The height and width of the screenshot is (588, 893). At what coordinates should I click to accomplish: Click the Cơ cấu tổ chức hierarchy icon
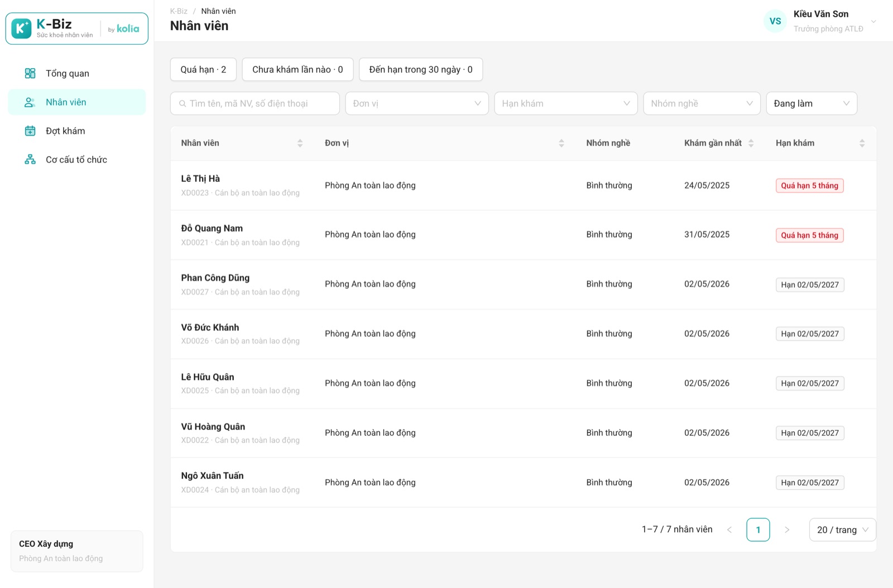coord(30,160)
